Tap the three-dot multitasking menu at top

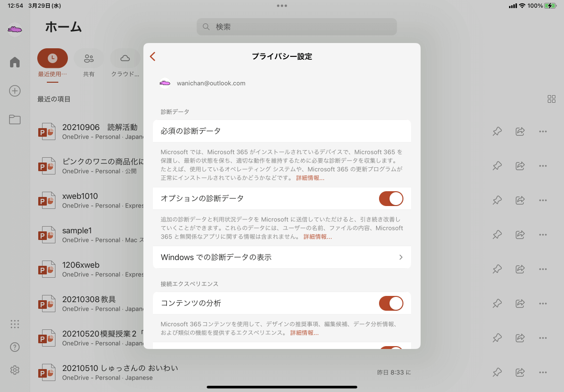tap(282, 6)
